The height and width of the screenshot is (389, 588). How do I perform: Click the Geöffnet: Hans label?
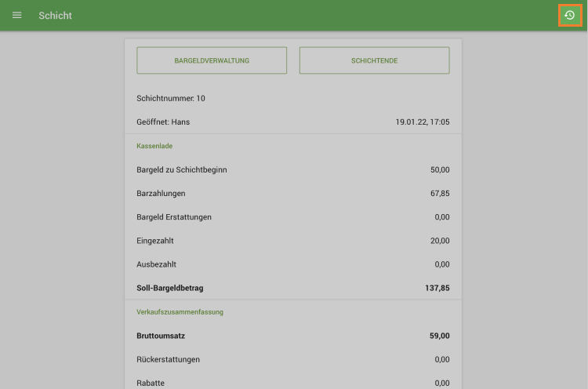click(x=163, y=122)
